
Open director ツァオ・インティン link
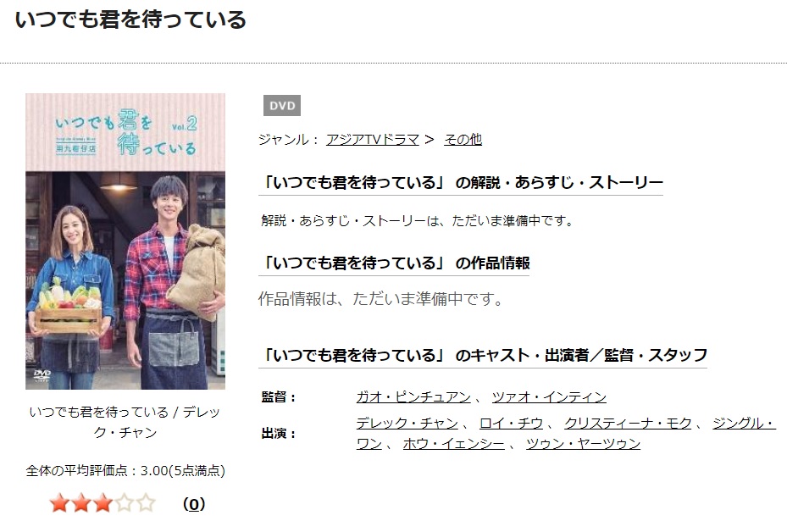549,397
